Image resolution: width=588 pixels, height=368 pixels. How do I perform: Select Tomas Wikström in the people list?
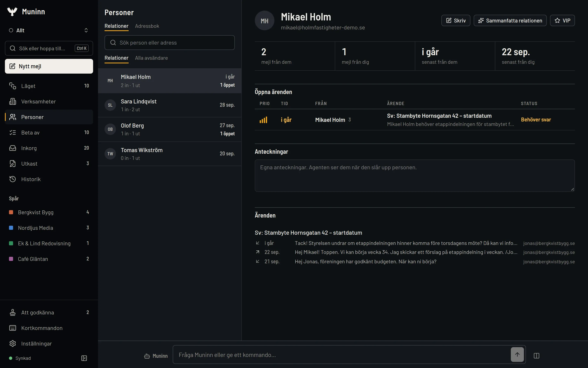click(170, 154)
